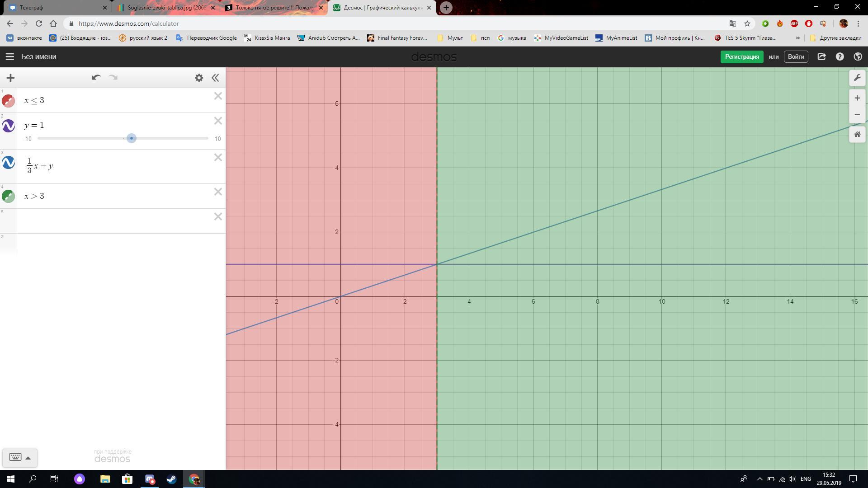Reset graph to default home view
This screenshot has height=488, width=868.
click(857, 135)
